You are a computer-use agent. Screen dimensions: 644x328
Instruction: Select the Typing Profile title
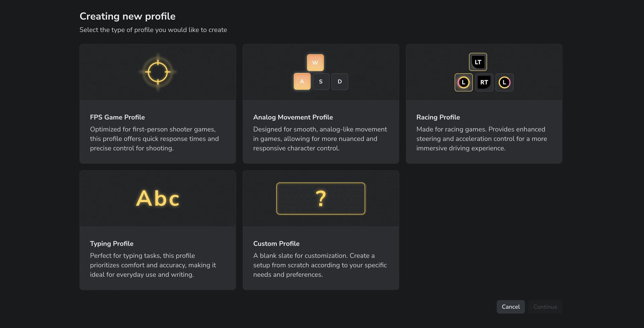112,243
